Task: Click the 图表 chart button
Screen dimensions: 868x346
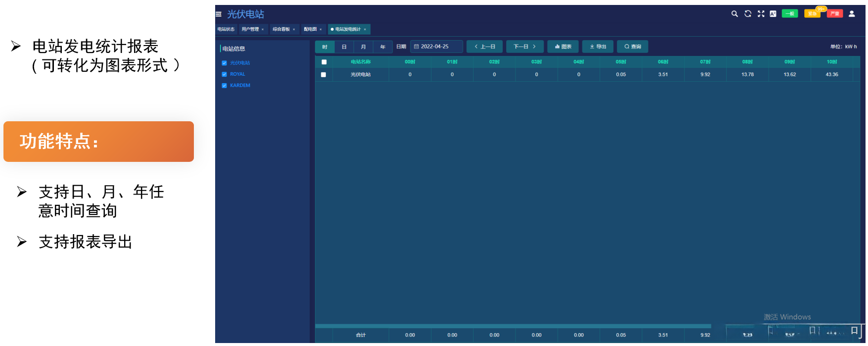Action: [x=563, y=47]
